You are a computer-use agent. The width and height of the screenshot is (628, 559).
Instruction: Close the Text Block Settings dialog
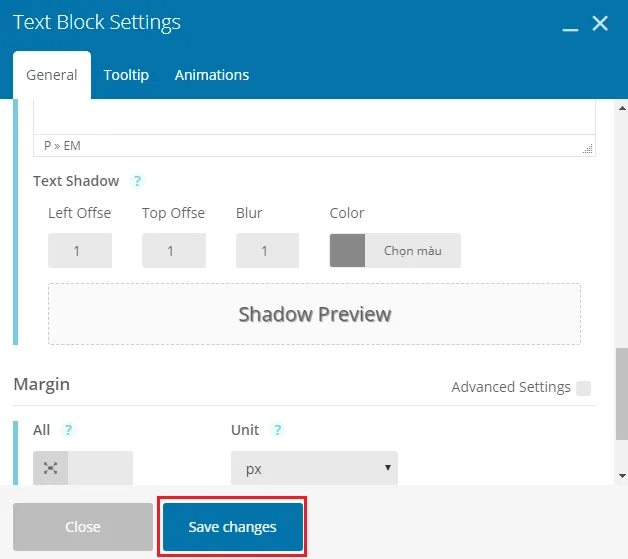coord(600,23)
